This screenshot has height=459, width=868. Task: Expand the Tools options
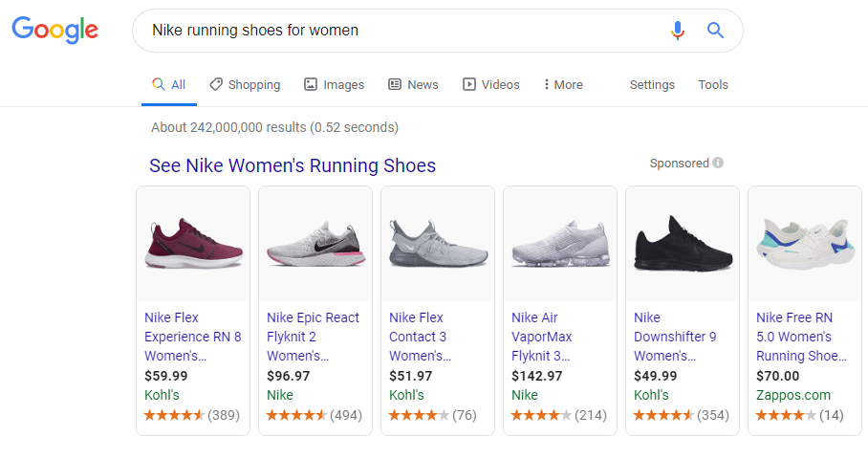(x=713, y=85)
